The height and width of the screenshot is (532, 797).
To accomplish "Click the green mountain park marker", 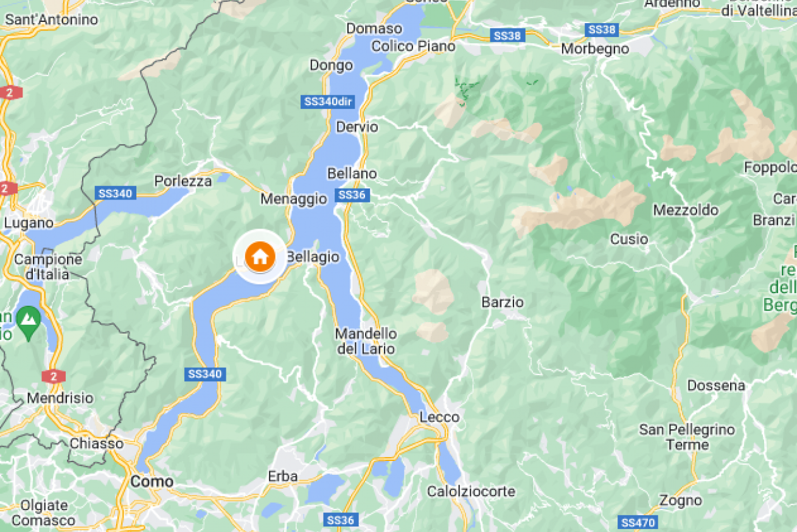I will (29, 320).
